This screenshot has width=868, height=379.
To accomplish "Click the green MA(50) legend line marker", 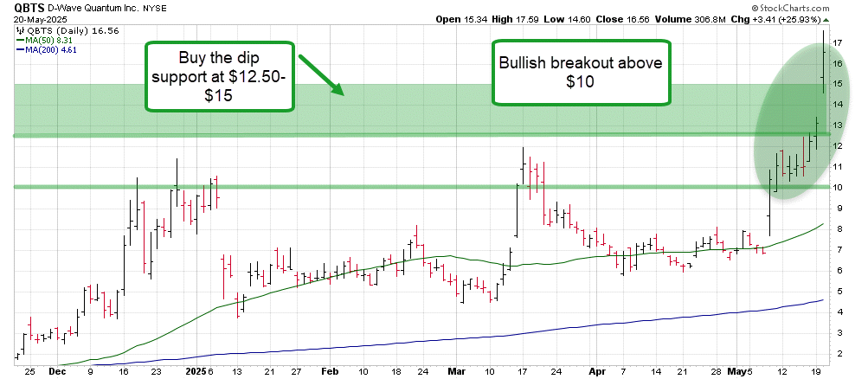I will click(x=19, y=39).
